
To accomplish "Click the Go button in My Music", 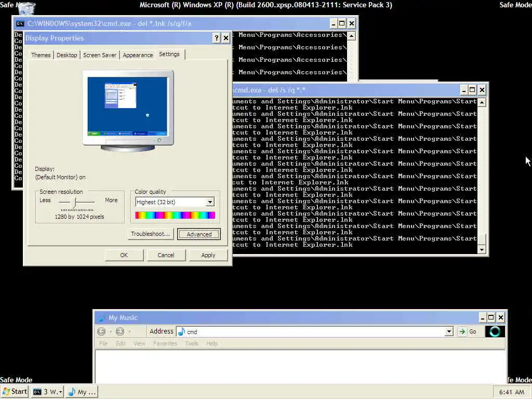I will tap(468, 331).
